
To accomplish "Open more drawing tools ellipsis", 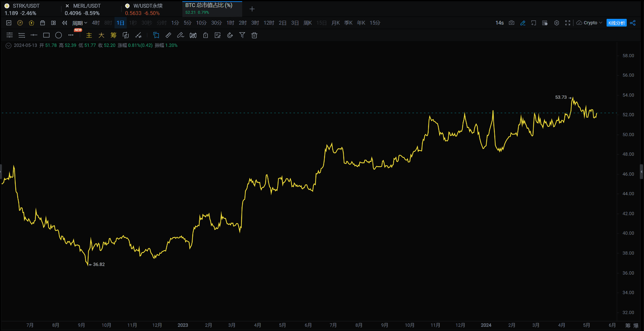I will 71,35.
